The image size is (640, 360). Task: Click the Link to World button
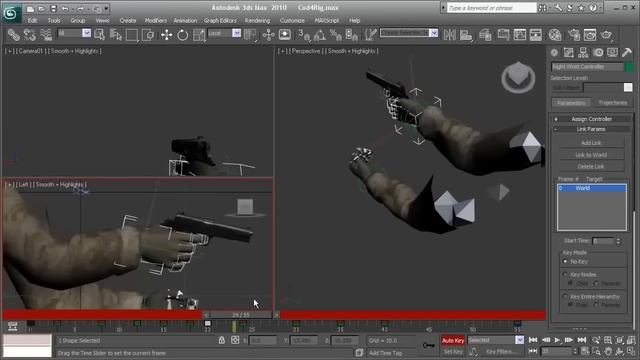591,155
